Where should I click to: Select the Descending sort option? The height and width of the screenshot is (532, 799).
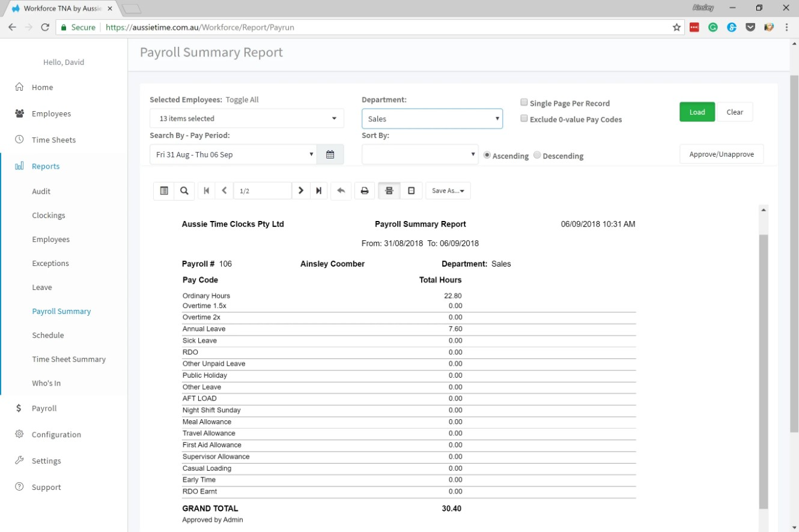[x=536, y=154]
